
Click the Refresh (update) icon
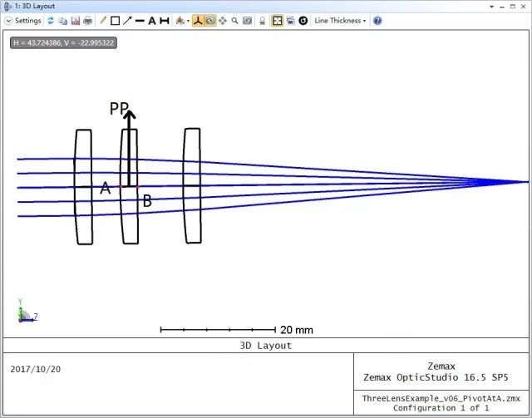click(51, 20)
